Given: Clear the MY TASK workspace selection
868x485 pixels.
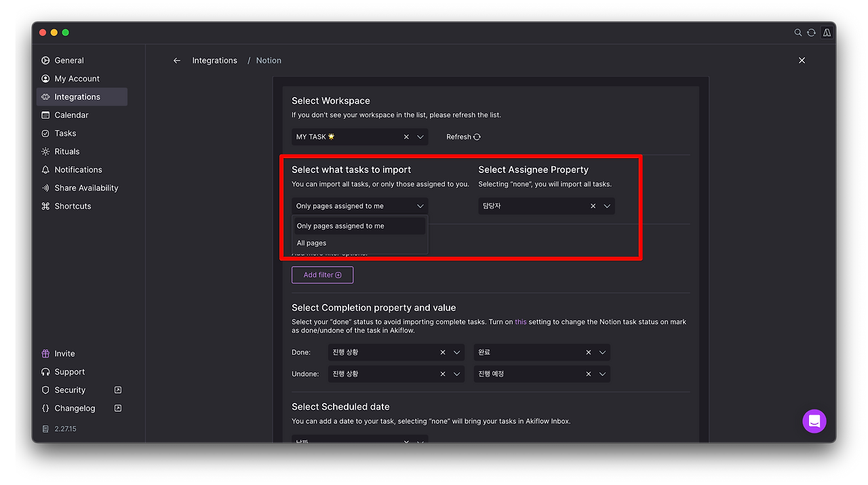Looking at the screenshot, I should click(x=406, y=137).
